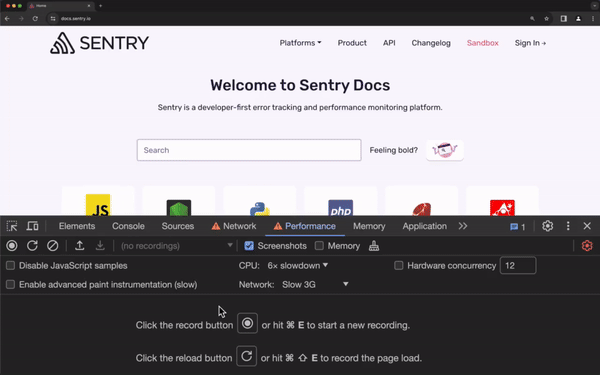Click the large reload button in instructions

click(x=246, y=356)
